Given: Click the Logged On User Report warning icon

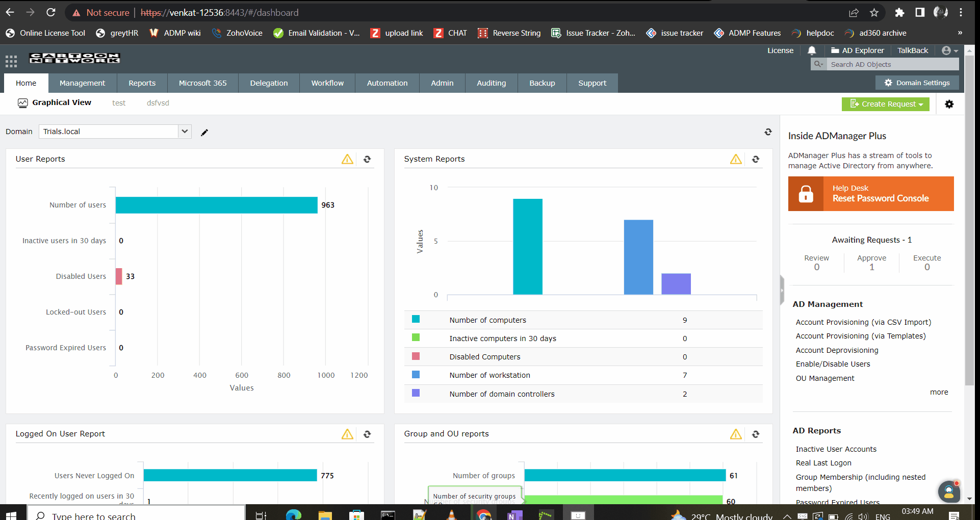Looking at the screenshot, I should click(347, 434).
